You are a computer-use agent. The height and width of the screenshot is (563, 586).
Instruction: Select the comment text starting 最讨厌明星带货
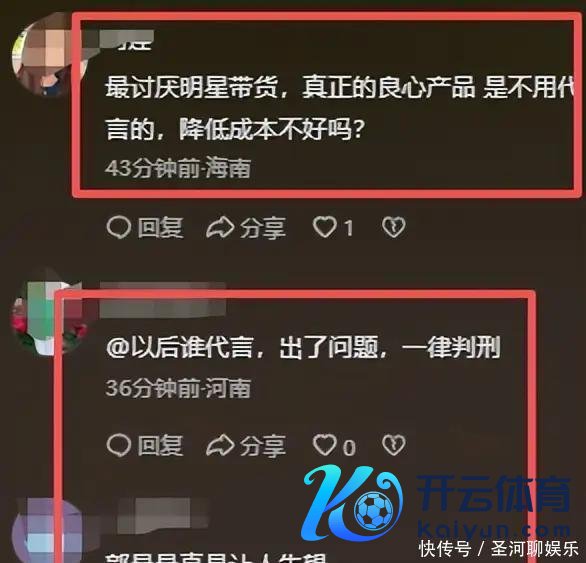(338, 108)
